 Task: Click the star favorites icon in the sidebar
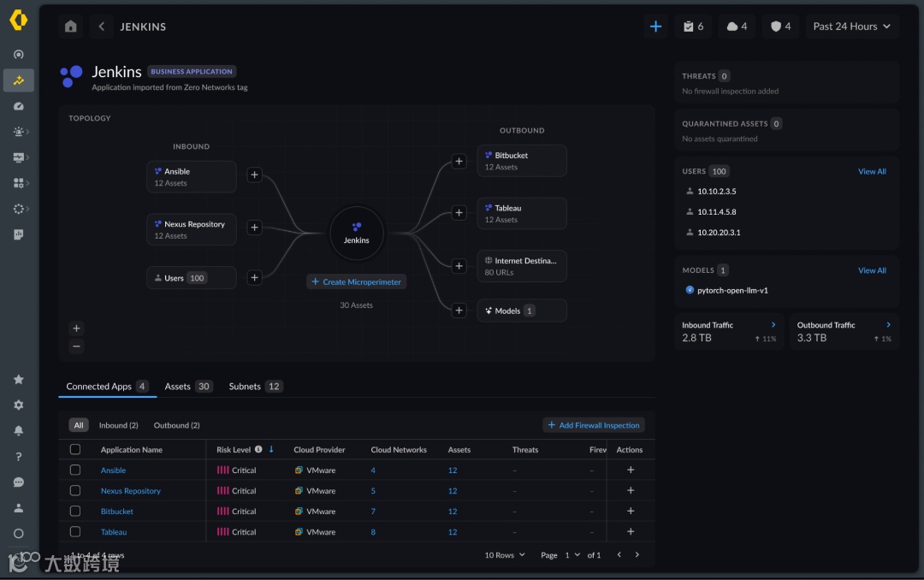point(18,379)
